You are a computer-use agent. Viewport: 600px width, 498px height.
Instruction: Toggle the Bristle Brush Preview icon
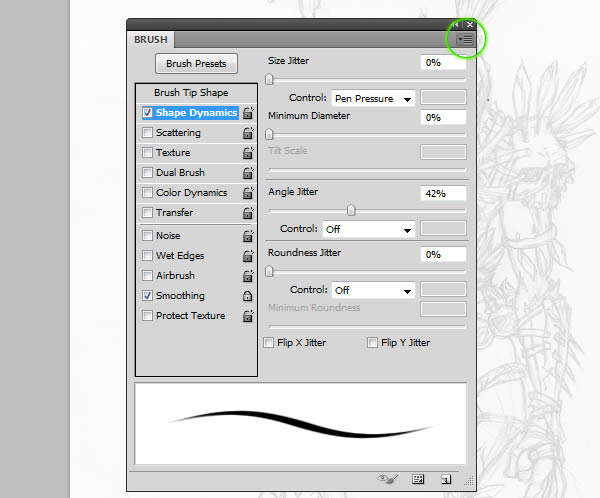388,478
